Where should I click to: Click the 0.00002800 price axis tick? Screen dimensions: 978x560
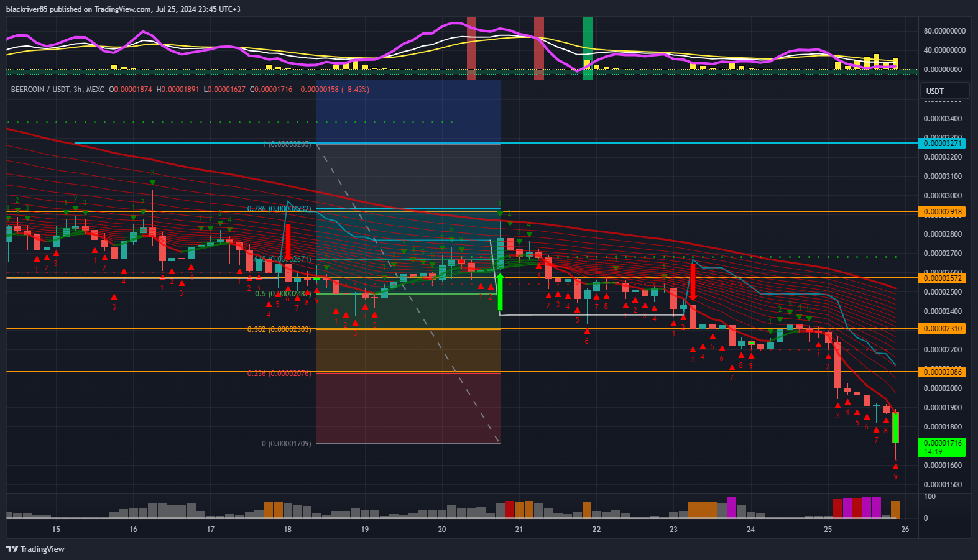(943, 234)
